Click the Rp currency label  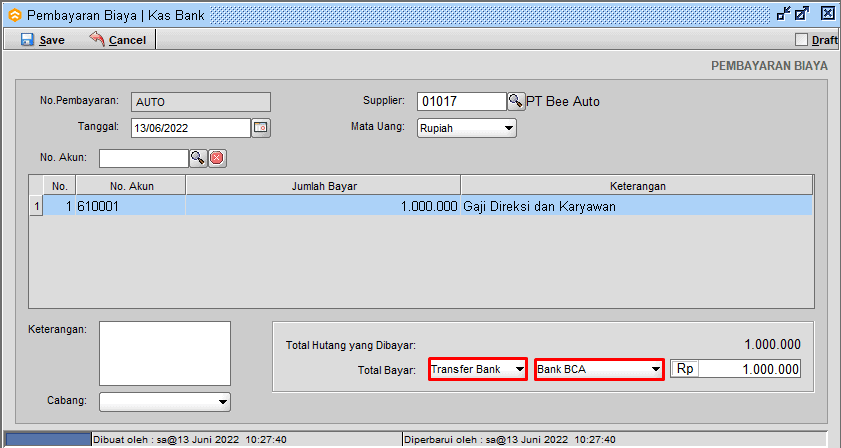point(685,369)
